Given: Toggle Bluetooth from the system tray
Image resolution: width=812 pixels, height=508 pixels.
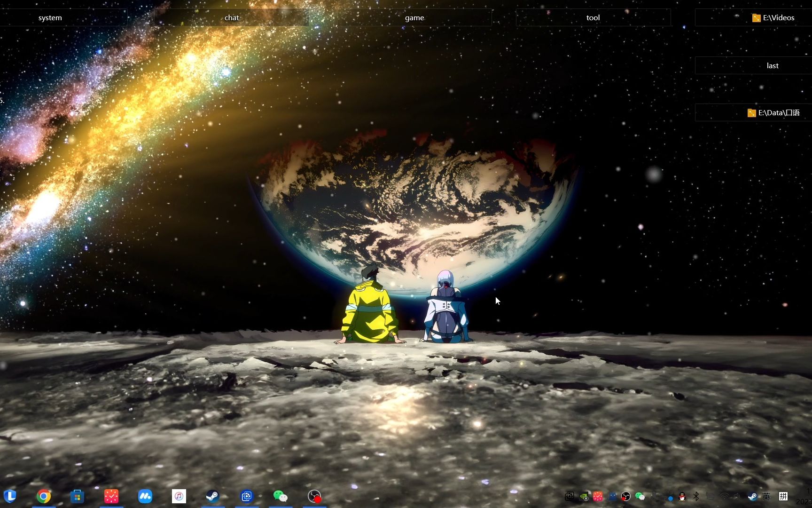Looking at the screenshot, I should (x=696, y=496).
